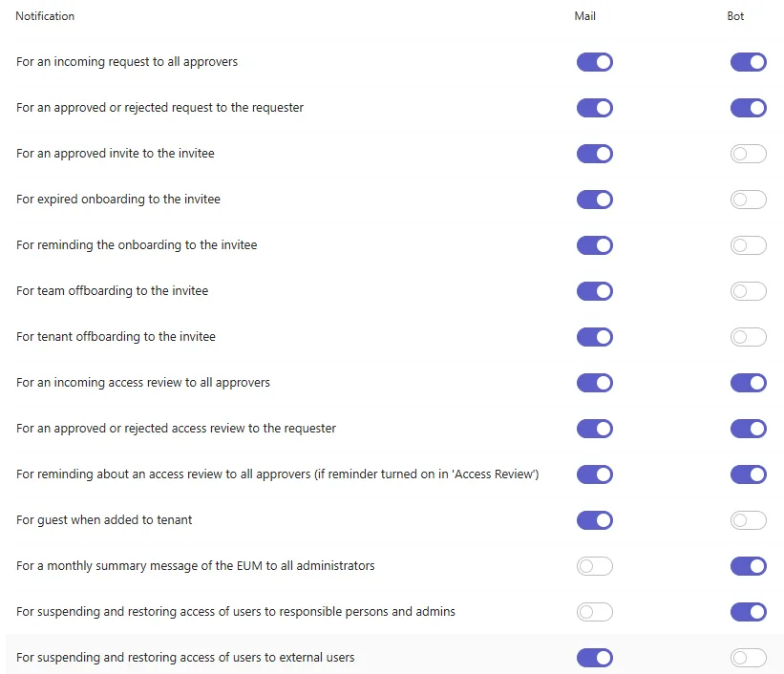
Task: Toggle Mail for approved or rejected access review
Action: tap(595, 429)
